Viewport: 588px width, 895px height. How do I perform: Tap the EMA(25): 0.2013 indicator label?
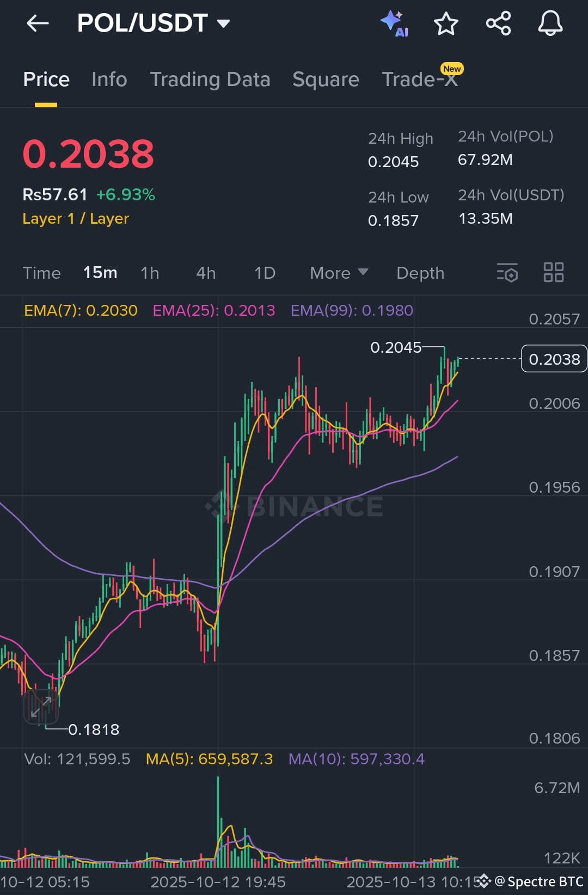[x=214, y=310]
